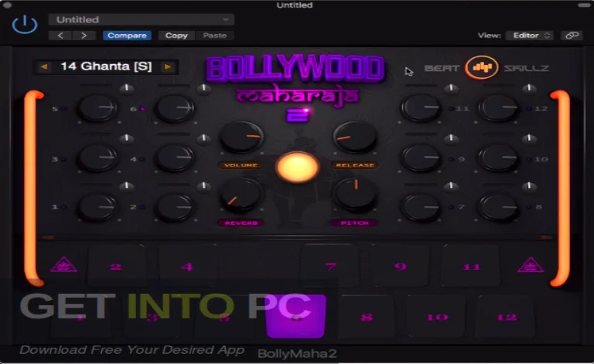
Task: Go to next preset with right chevron
Action: click(84, 36)
